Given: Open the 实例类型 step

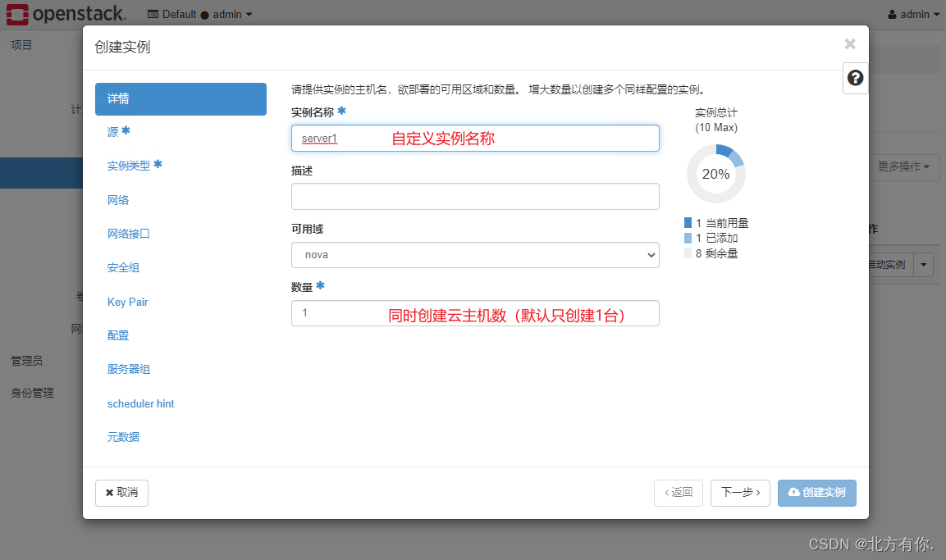Looking at the screenshot, I should (135, 165).
